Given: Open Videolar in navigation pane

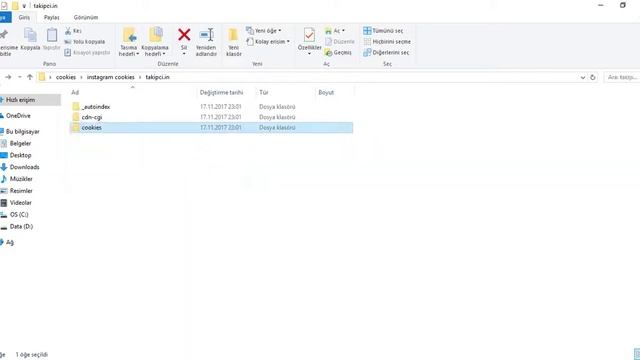Looking at the screenshot, I should 20,202.
